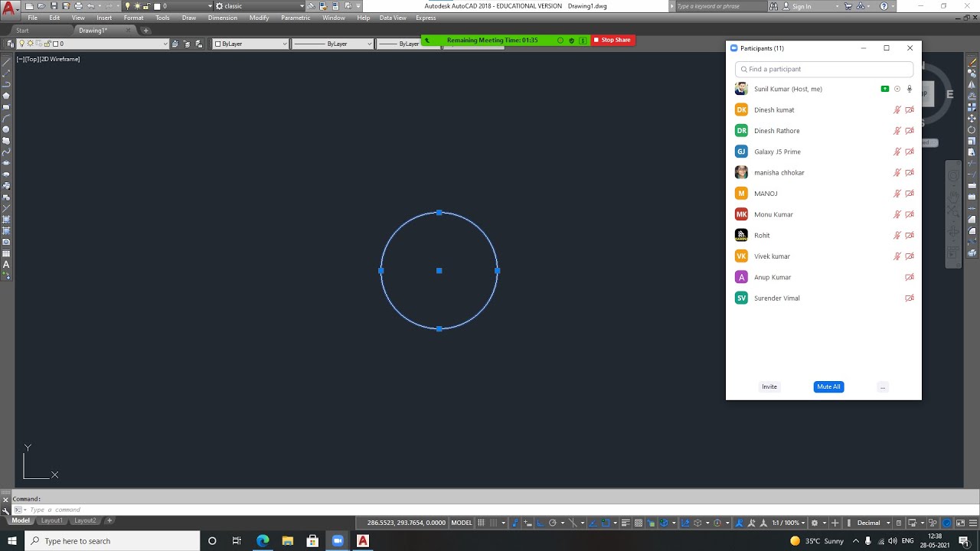Select the Line tool in the Draw toolbar
980x551 pixels.
pyautogui.click(x=6, y=61)
